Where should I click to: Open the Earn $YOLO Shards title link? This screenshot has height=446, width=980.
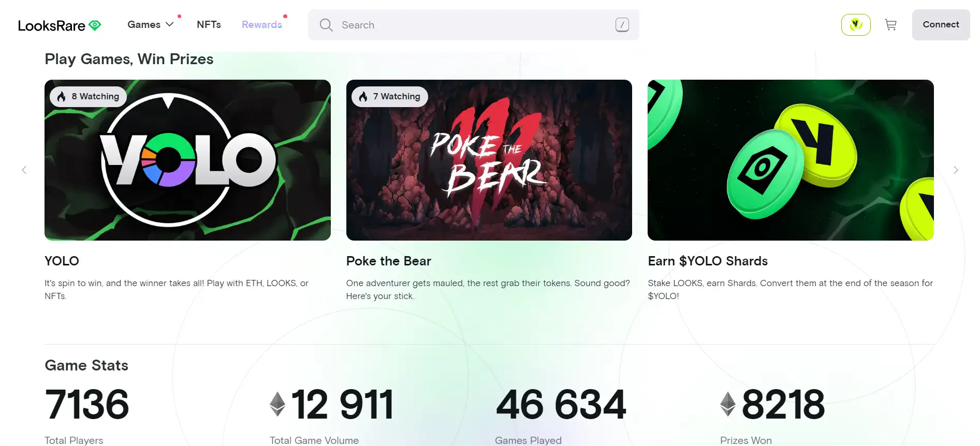(708, 261)
